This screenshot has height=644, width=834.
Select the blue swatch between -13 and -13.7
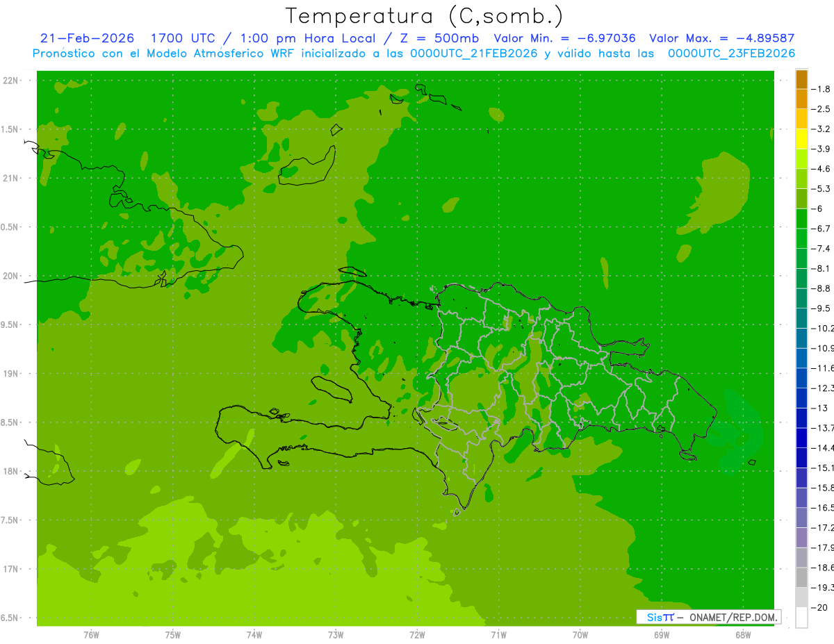[801, 418]
